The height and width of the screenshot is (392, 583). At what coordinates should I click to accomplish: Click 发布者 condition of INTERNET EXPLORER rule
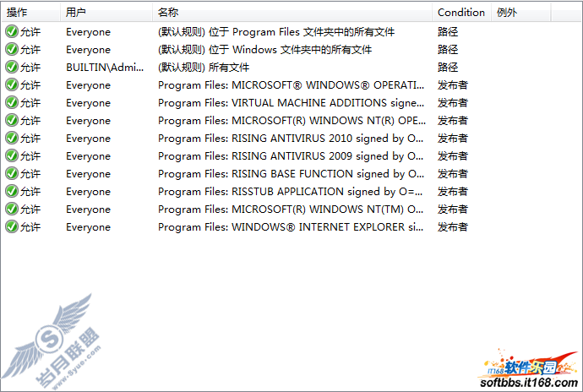pyautogui.click(x=453, y=227)
